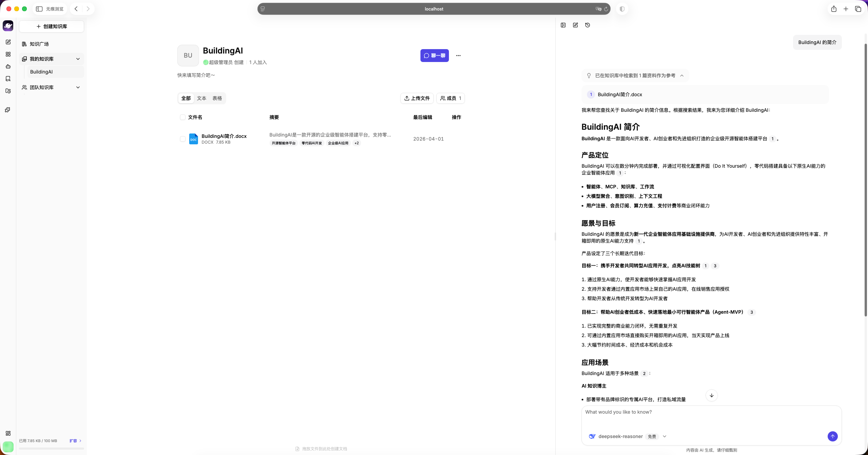Click the Safari share icon
The width and height of the screenshot is (868, 455).
click(x=834, y=9)
